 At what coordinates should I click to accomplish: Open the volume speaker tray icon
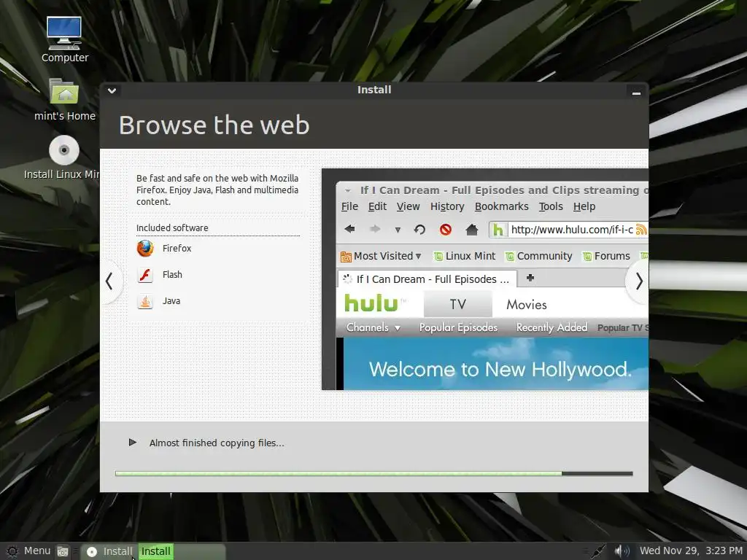click(622, 551)
